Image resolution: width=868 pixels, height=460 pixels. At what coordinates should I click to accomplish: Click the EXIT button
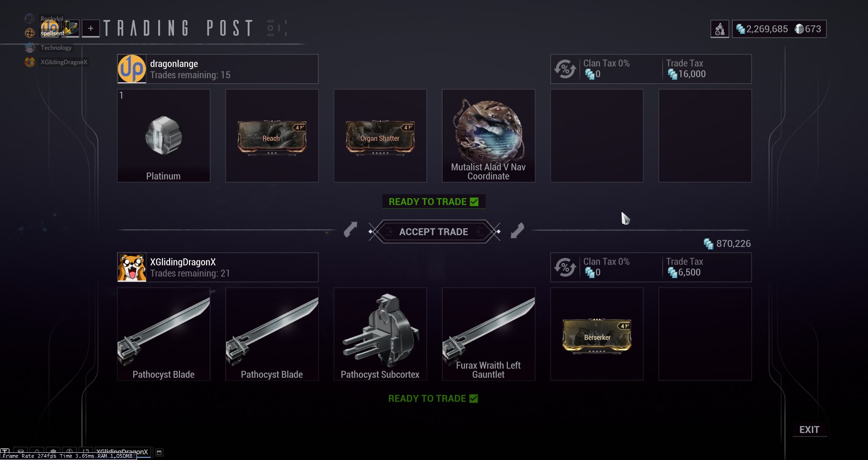coord(809,430)
